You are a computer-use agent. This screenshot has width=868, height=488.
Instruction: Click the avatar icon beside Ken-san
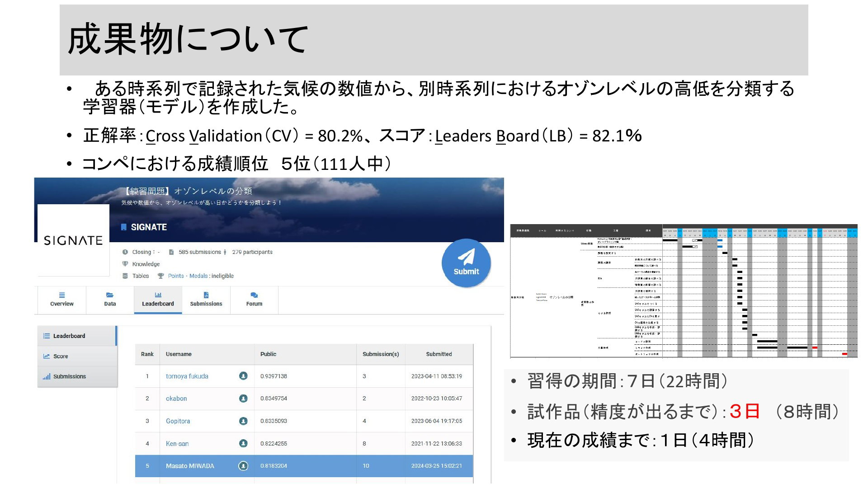(x=243, y=443)
